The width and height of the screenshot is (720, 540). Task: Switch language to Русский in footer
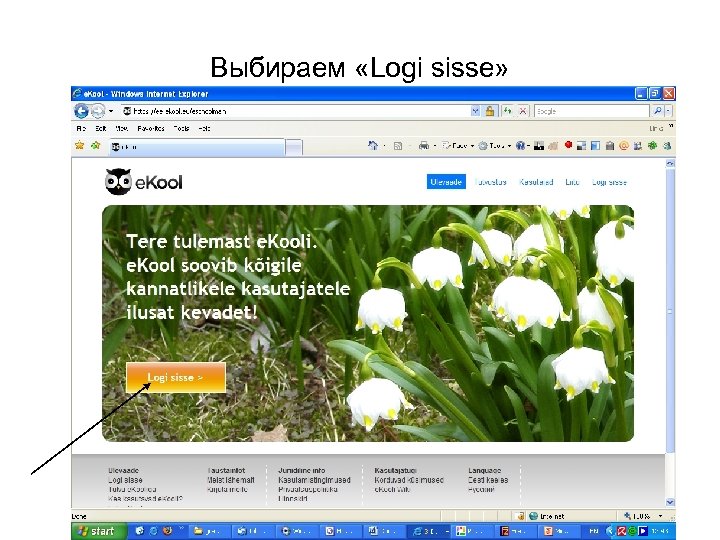(x=480, y=489)
